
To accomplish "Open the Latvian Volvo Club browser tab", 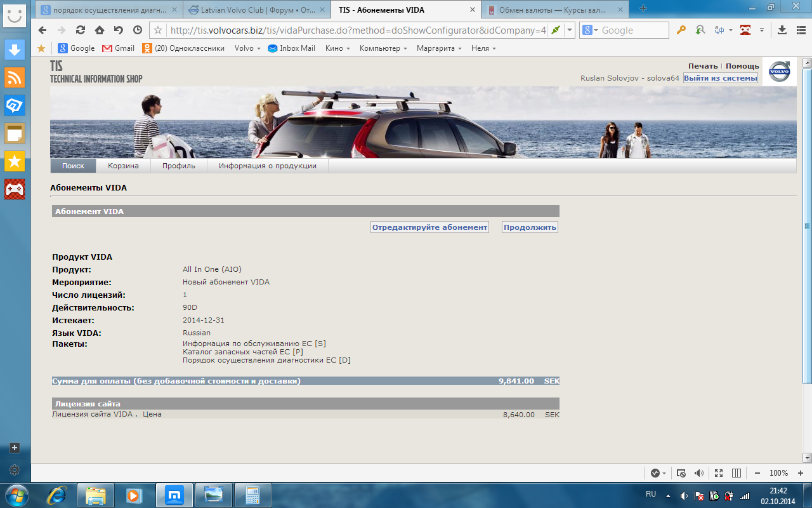I will pyautogui.click(x=257, y=10).
